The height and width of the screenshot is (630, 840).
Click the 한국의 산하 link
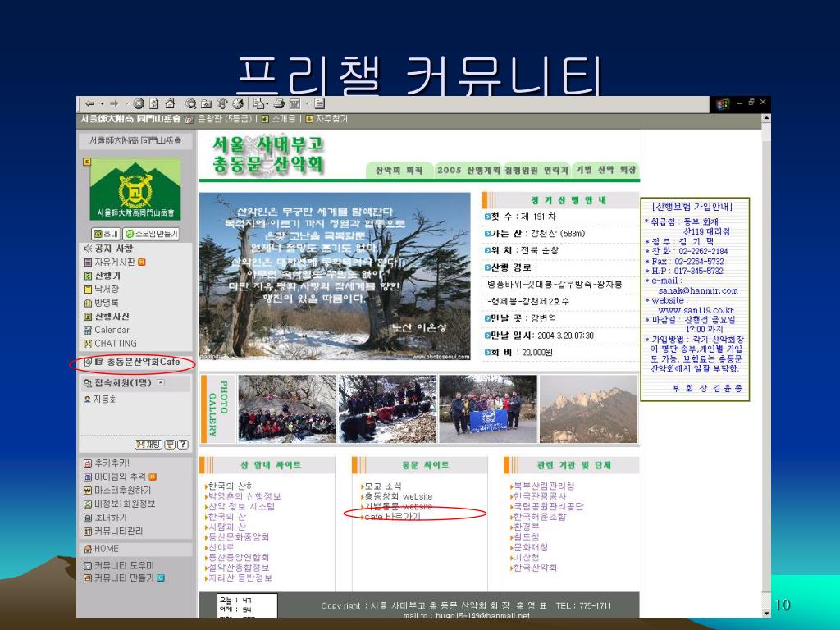231,486
